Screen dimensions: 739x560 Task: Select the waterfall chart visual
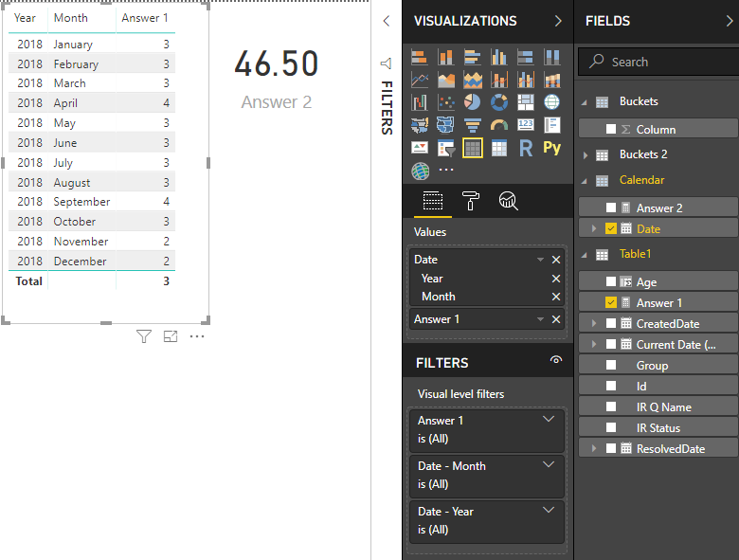point(420,101)
